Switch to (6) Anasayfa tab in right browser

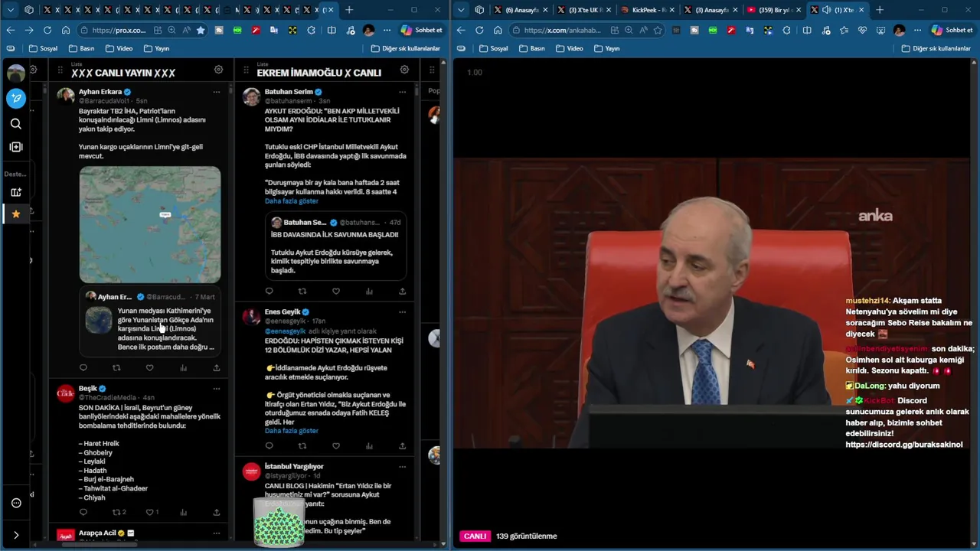tap(521, 10)
